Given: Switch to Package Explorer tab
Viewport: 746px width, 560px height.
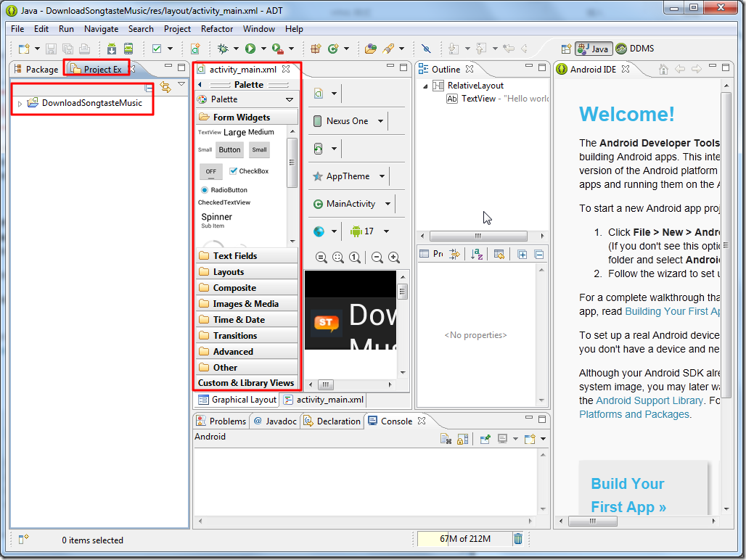Looking at the screenshot, I should (x=36, y=70).
